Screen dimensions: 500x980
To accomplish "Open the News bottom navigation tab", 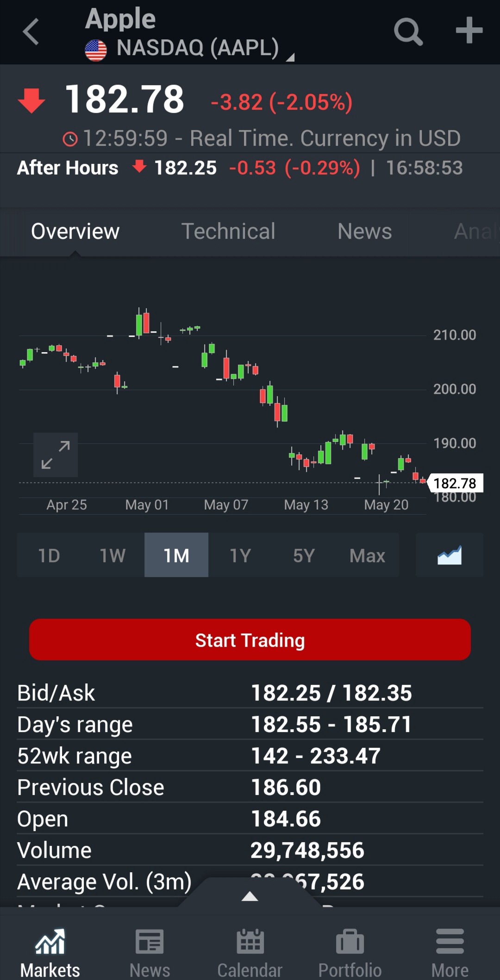I will click(150, 952).
